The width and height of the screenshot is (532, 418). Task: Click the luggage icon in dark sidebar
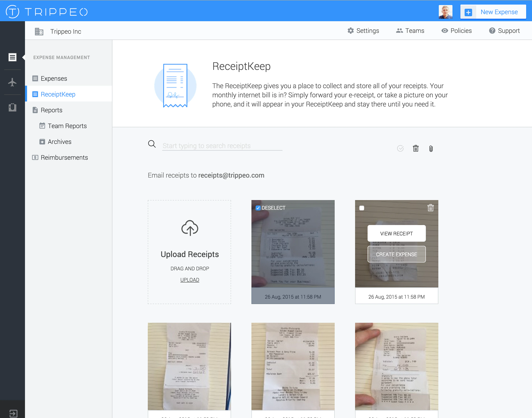click(12, 107)
